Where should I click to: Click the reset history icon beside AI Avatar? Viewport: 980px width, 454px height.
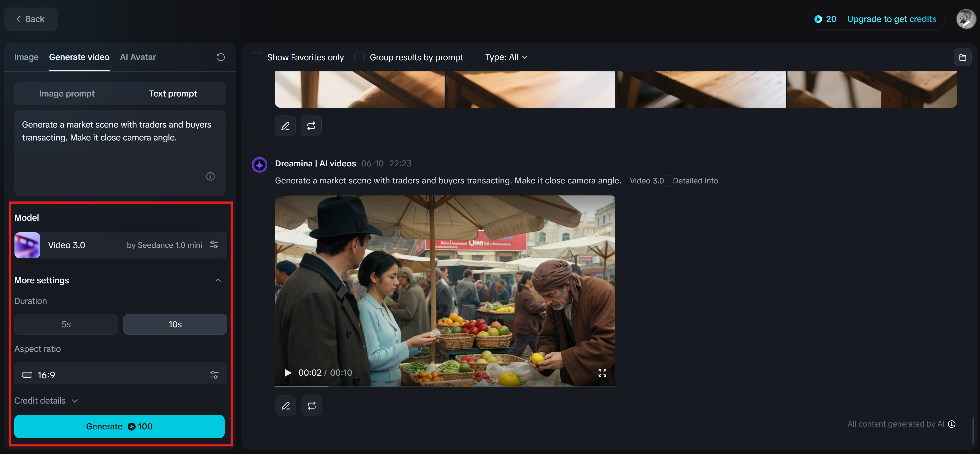click(x=221, y=57)
